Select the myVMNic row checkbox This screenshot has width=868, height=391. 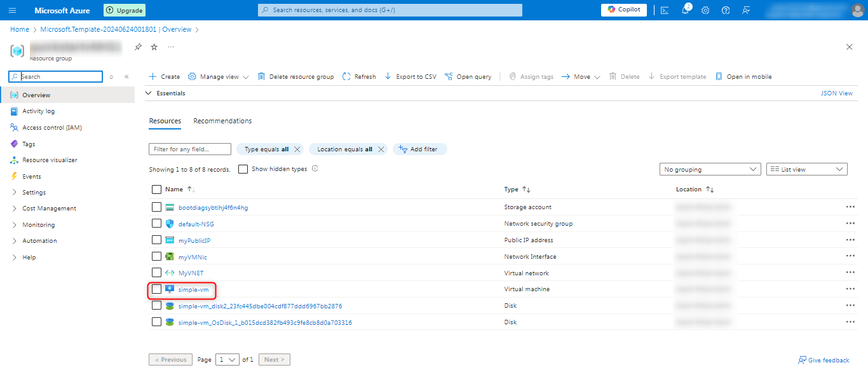[x=156, y=257]
